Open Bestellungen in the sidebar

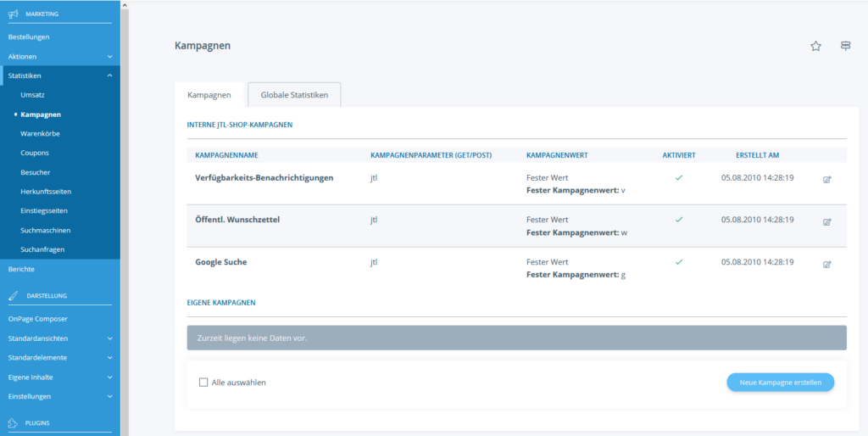click(29, 36)
